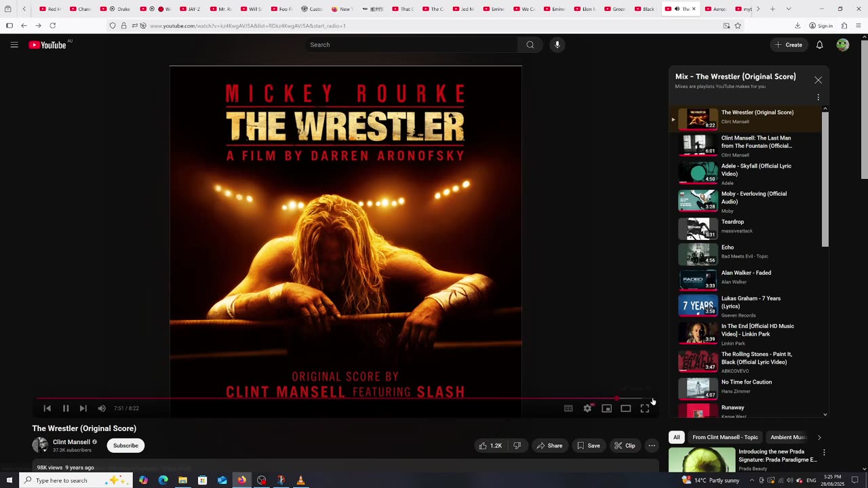This screenshot has width=868, height=488.
Task: Switch to the Drake tab
Action: pos(115,9)
